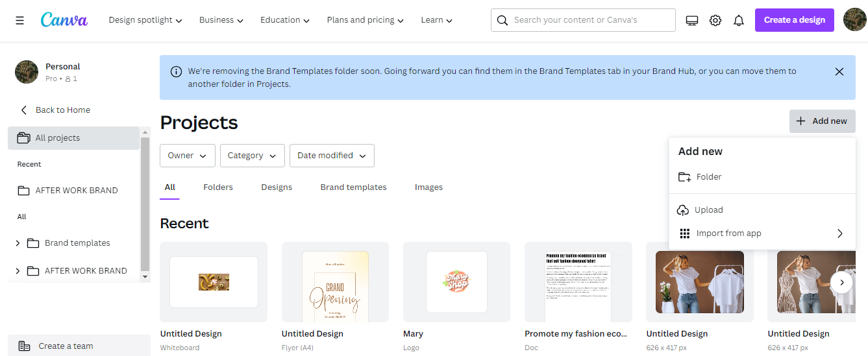868x356 pixels.
Task: Show next recent designs with arrow
Action: 842,283
